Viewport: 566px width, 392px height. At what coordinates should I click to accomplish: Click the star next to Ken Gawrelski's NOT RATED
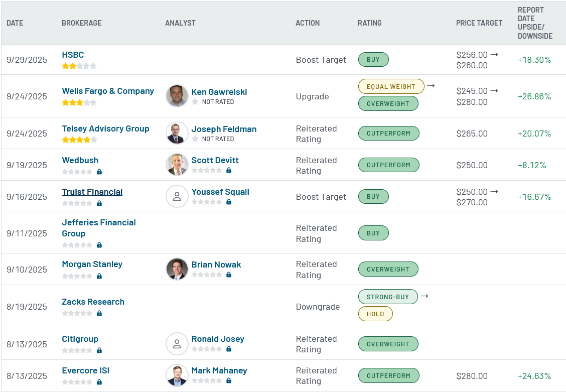pyautogui.click(x=195, y=102)
